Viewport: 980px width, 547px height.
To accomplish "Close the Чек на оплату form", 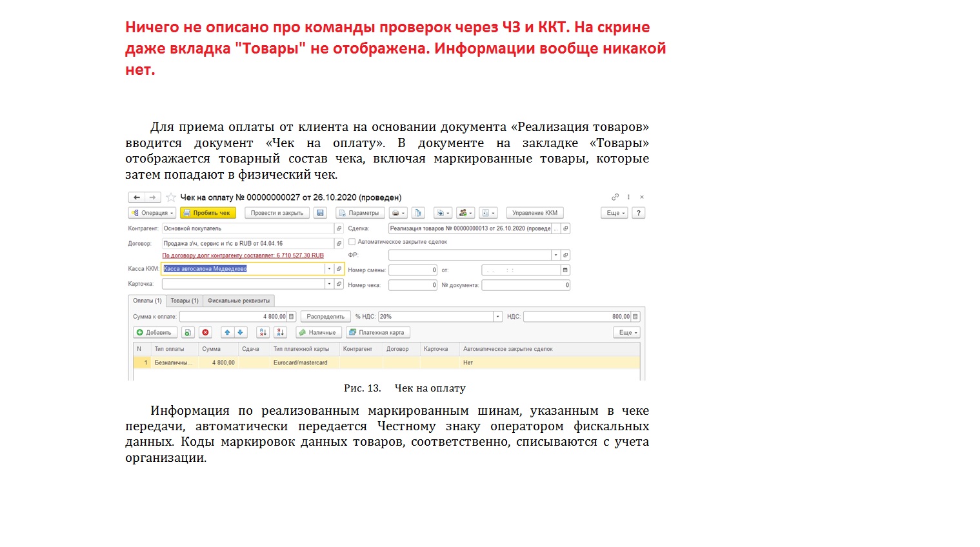I will click(642, 197).
